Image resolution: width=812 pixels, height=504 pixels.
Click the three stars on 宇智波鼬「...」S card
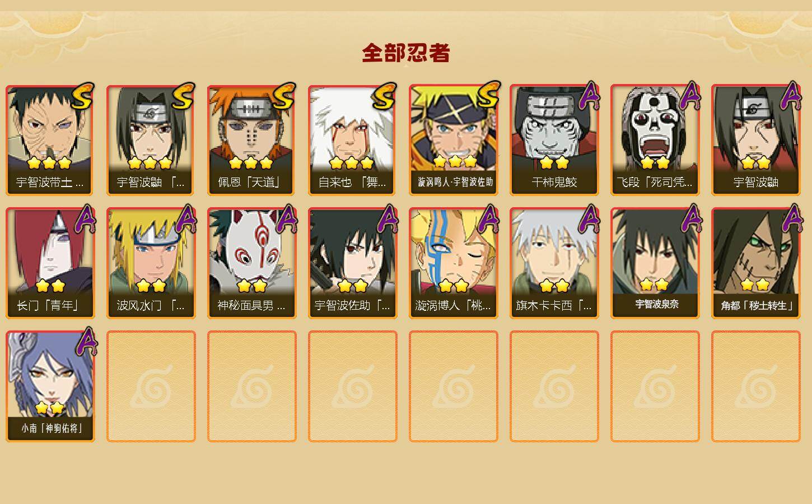(x=150, y=163)
